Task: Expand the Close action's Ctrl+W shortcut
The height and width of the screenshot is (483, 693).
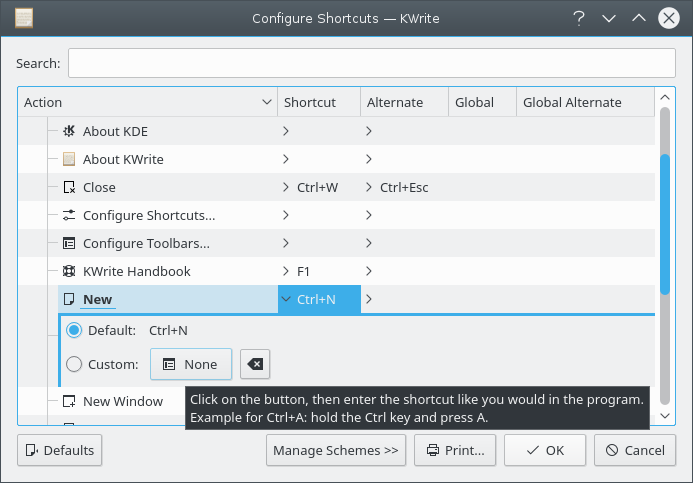Action: point(286,187)
